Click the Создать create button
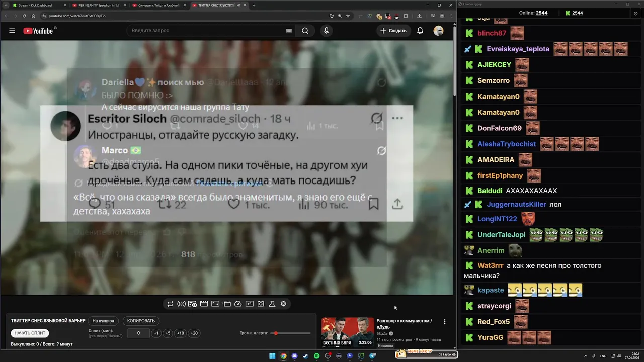This screenshot has width=644, height=362. tap(393, 31)
